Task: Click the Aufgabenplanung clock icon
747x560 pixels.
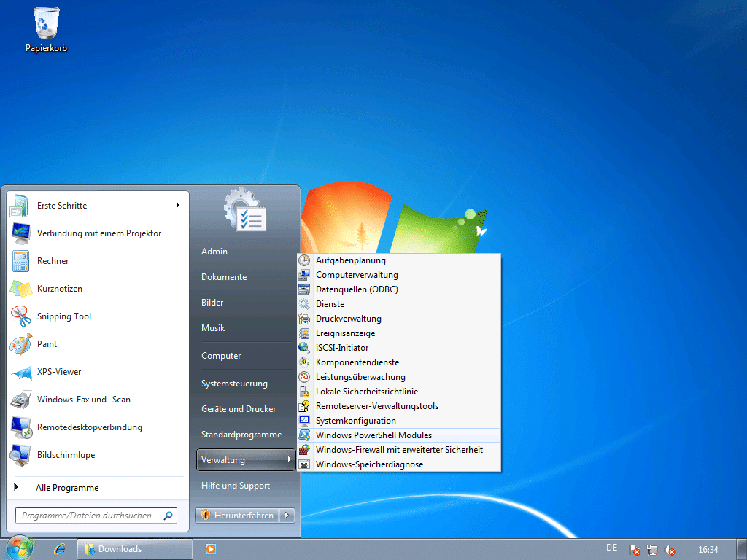Action: [x=304, y=260]
